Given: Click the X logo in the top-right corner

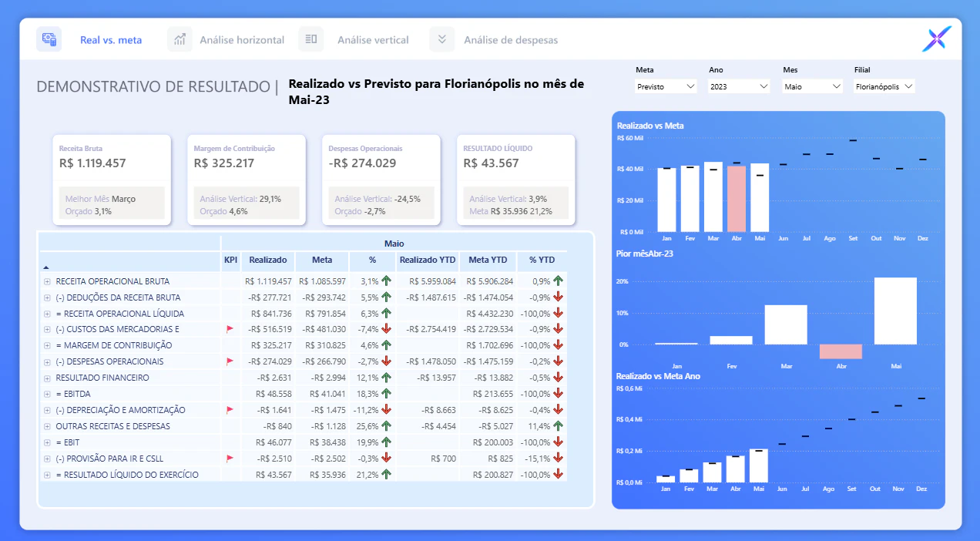Looking at the screenshot, I should click(x=937, y=39).
